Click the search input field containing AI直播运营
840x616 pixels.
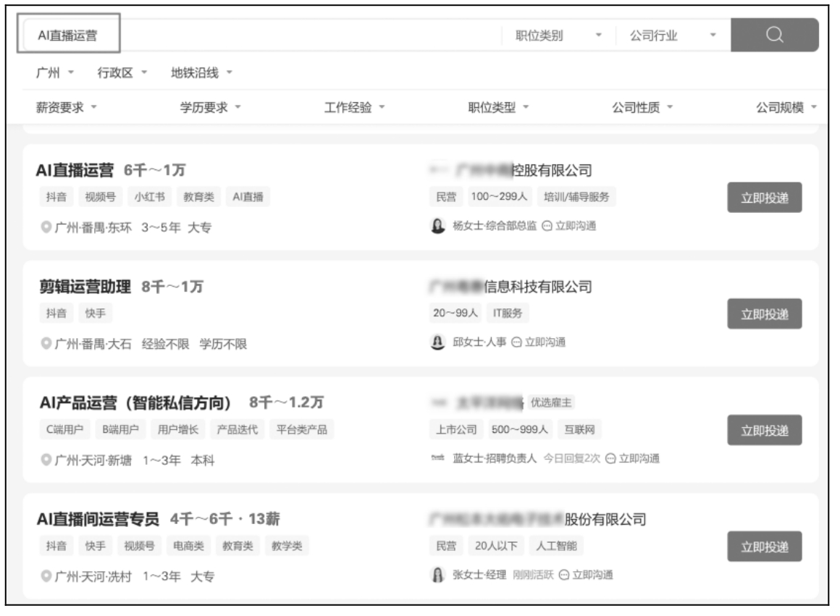coord(290,35)
